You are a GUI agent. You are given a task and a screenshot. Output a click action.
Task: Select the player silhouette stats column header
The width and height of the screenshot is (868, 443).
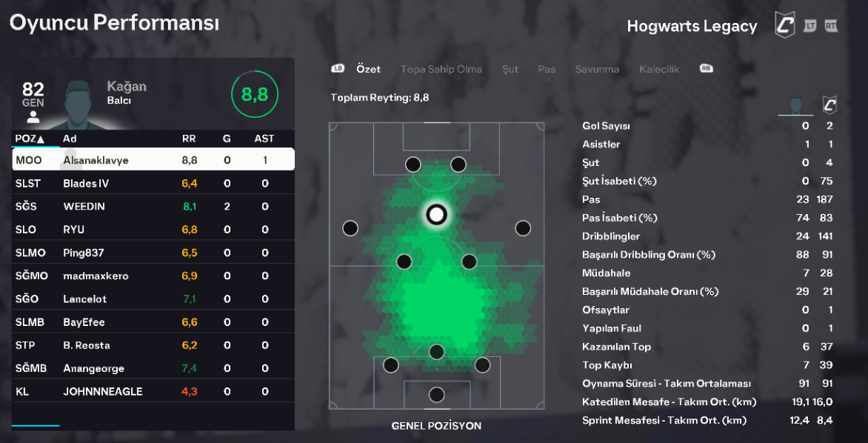[796, 104]
